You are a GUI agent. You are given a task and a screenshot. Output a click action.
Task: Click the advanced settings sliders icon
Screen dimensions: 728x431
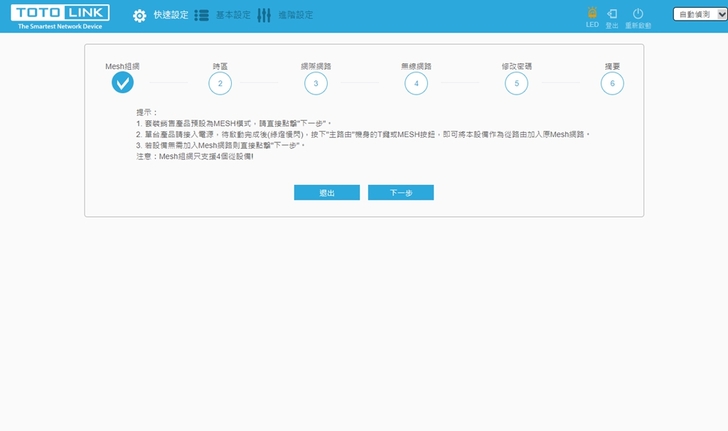pyautogui.click(x=264, y=16)
